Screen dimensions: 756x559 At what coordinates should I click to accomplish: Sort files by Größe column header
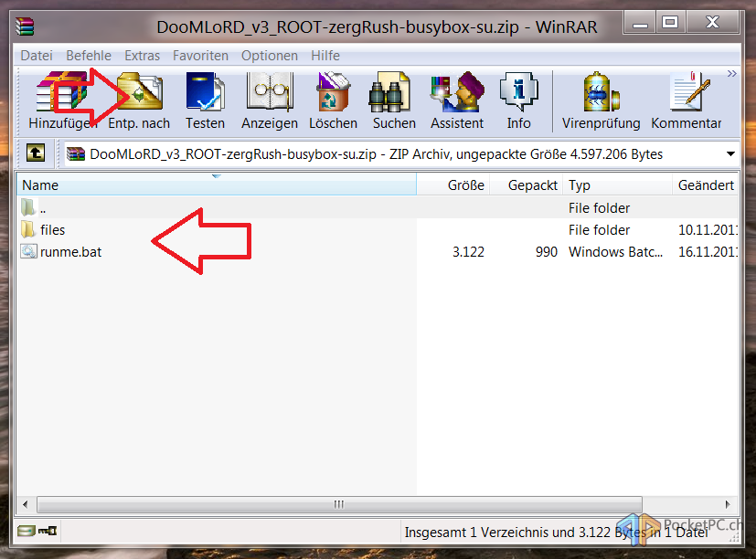465,185
